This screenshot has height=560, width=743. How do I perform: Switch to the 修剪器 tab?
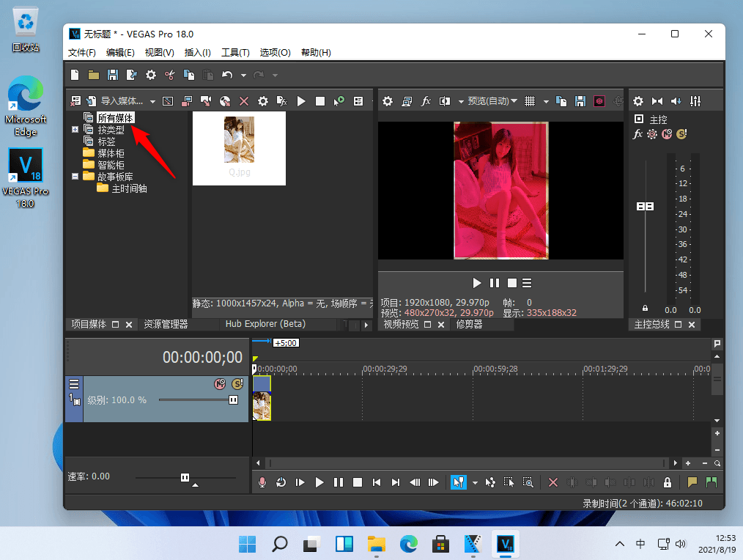469,324
